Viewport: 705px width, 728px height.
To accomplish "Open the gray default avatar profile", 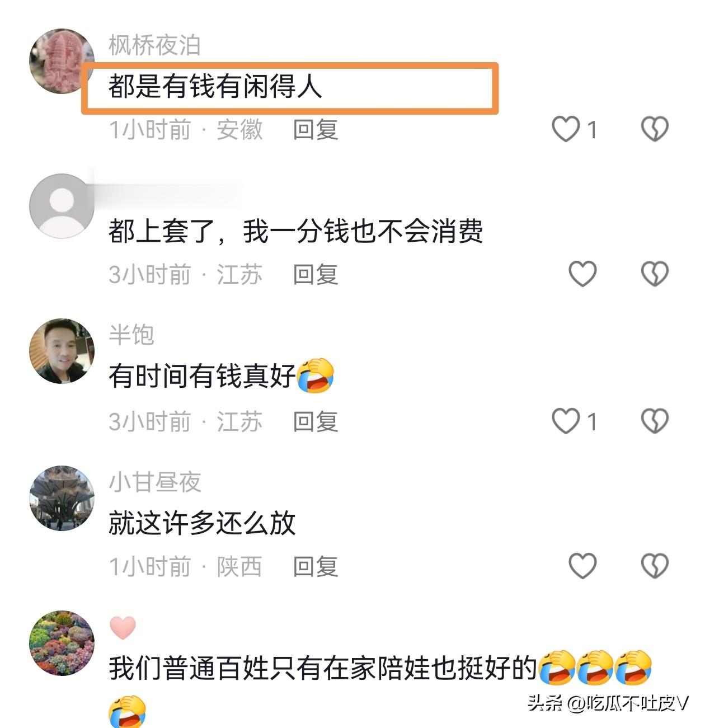I will tap(62, 206).
